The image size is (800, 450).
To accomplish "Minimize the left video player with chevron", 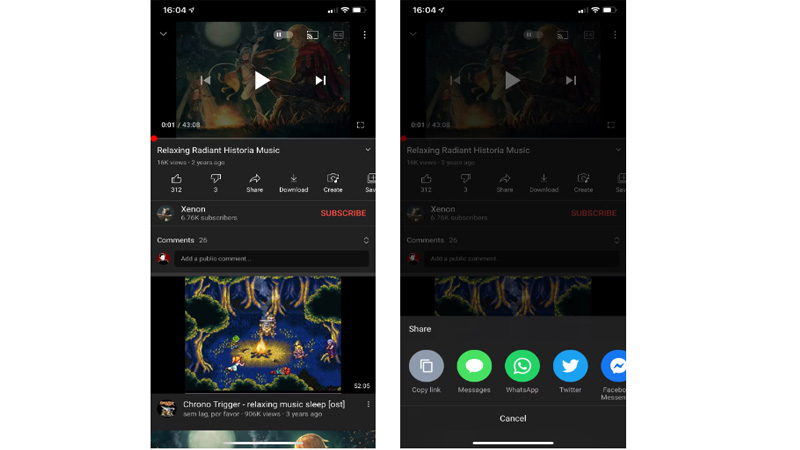I will point(163,34).
